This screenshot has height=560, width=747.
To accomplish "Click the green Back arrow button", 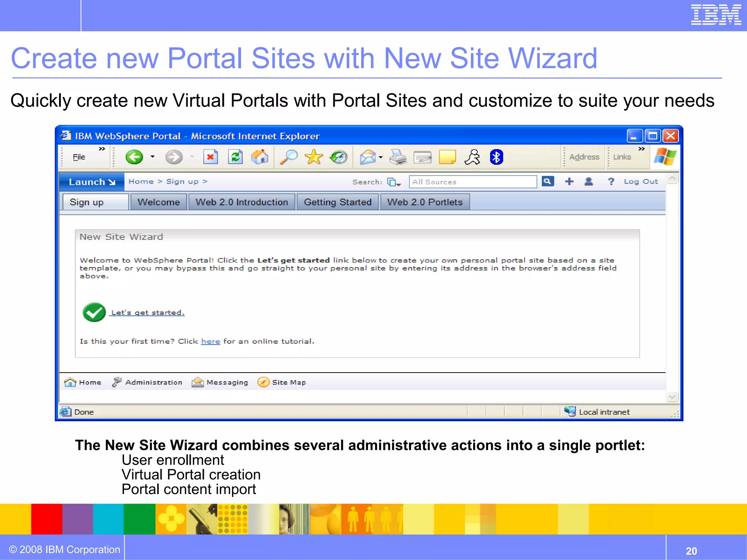I will [x=134, y=157].
